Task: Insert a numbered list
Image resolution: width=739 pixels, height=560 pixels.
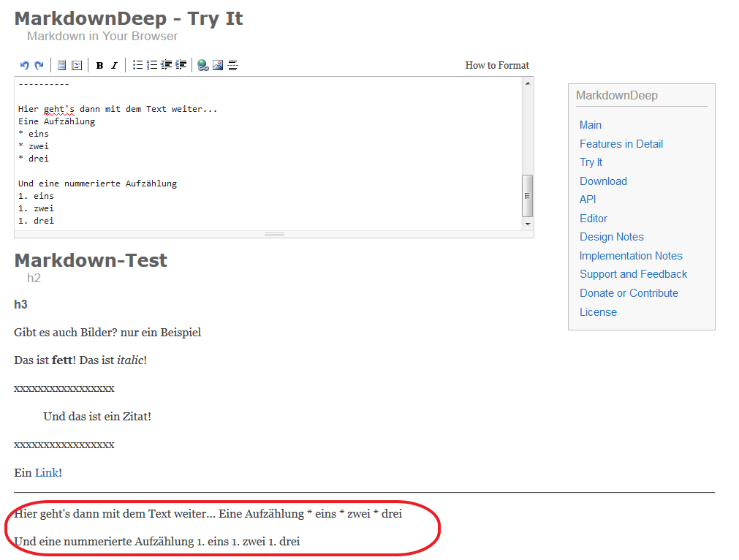Action: [x=152, y=65]
